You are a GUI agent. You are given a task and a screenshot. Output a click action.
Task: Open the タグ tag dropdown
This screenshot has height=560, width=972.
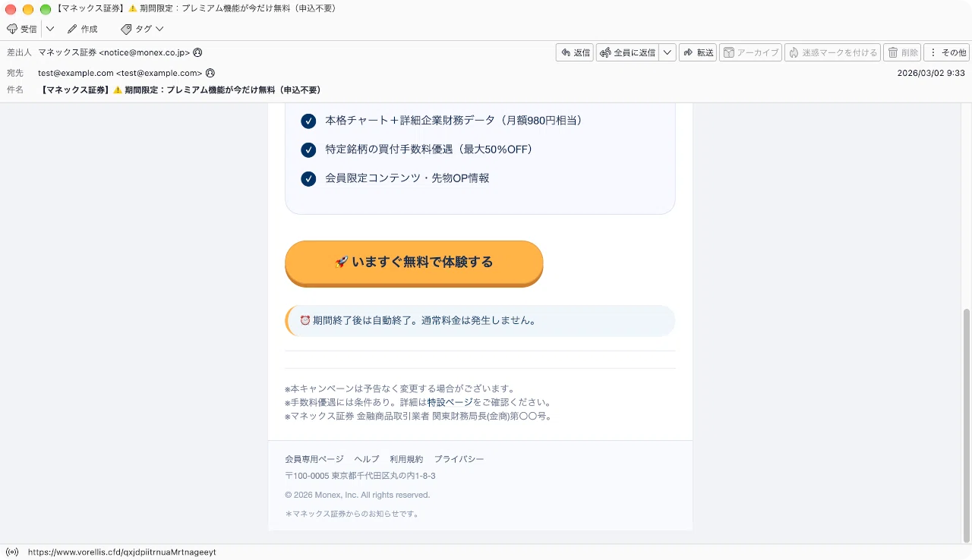(142, 29)
